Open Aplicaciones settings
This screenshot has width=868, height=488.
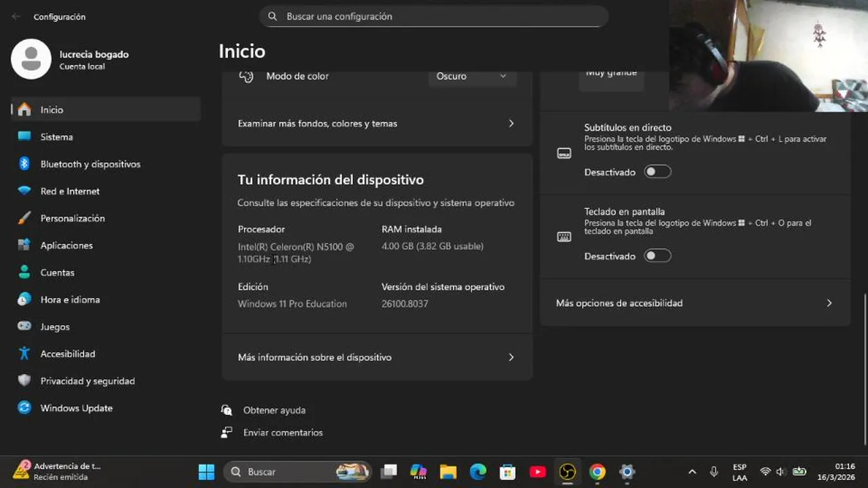pos(106,245)
